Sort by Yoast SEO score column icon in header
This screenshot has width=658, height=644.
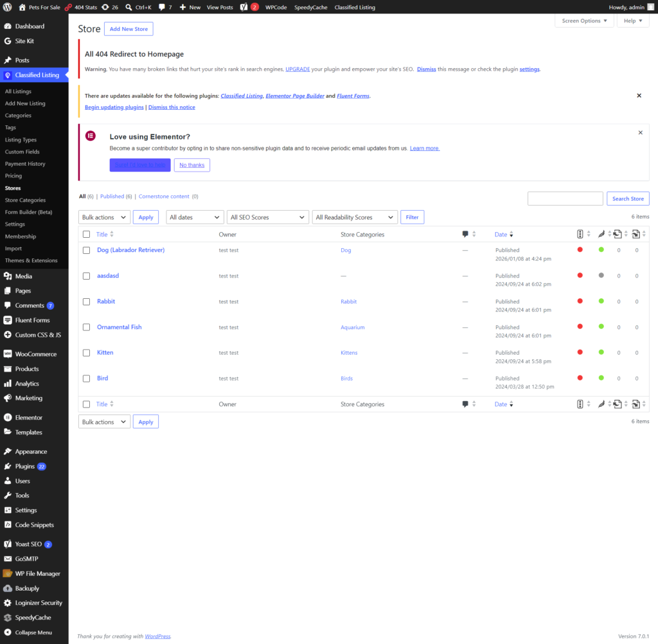click(x=580, y=234)
